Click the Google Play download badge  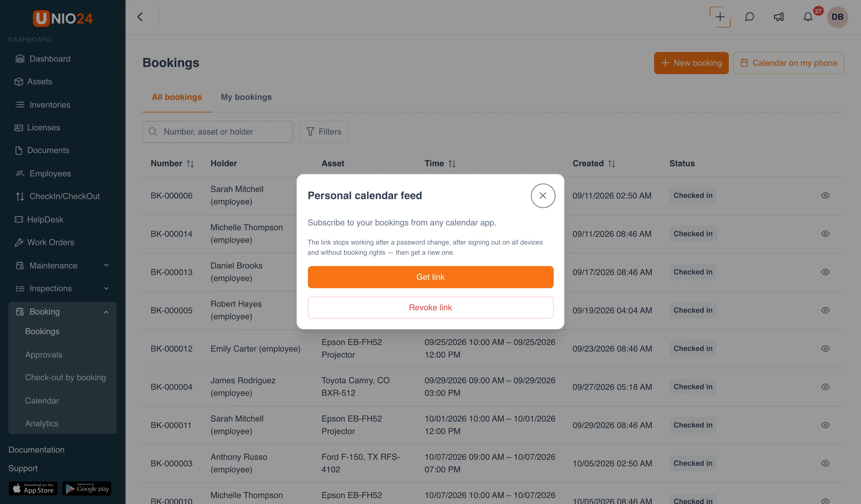[87, 489]
